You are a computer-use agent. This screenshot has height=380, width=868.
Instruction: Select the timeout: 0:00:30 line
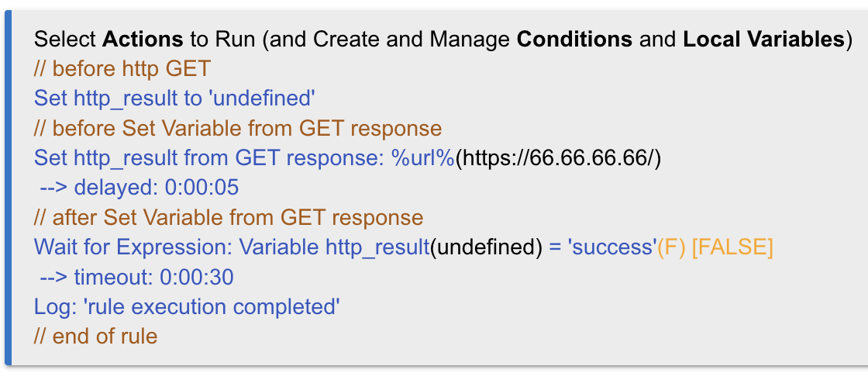point(136,278)
